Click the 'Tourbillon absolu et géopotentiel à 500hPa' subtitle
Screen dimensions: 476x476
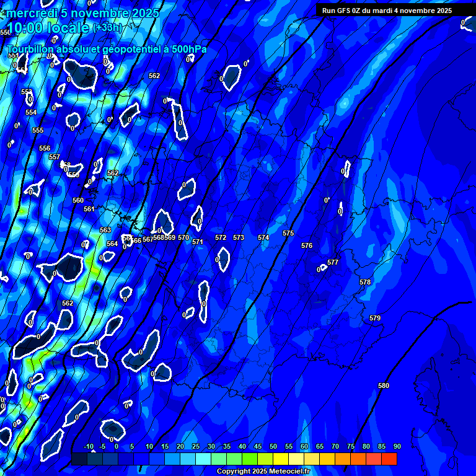[x=107, y=49]
